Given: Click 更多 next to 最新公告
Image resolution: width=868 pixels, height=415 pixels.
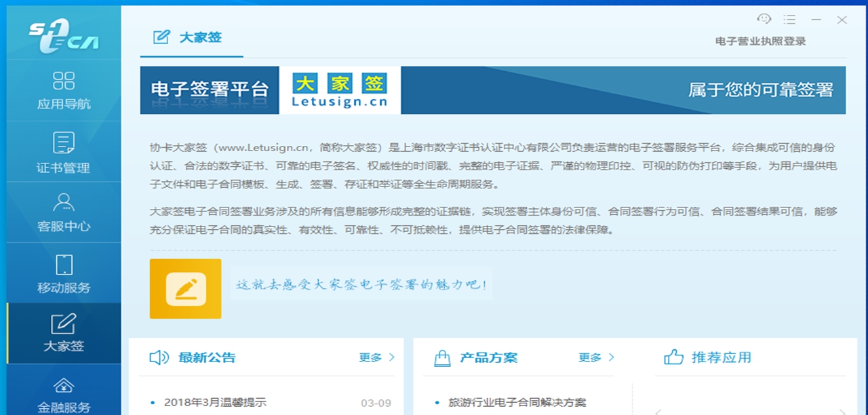Looking at the screenshot, I should 370,357.
